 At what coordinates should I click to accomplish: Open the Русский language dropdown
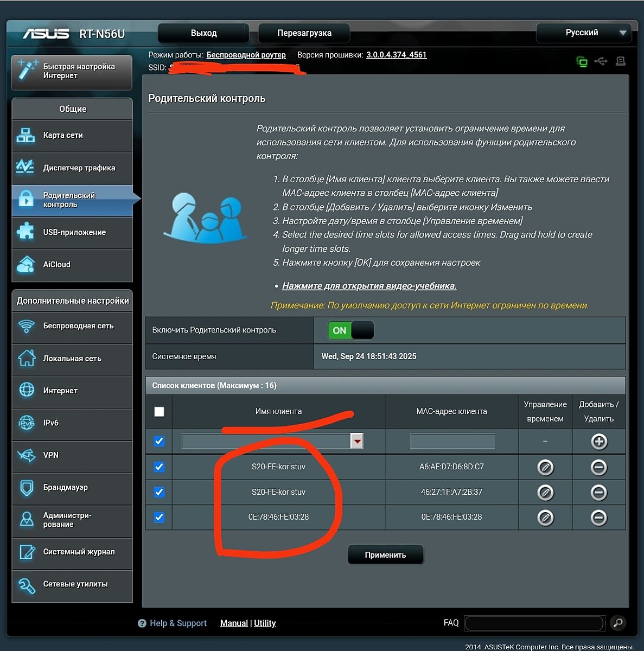584,33
